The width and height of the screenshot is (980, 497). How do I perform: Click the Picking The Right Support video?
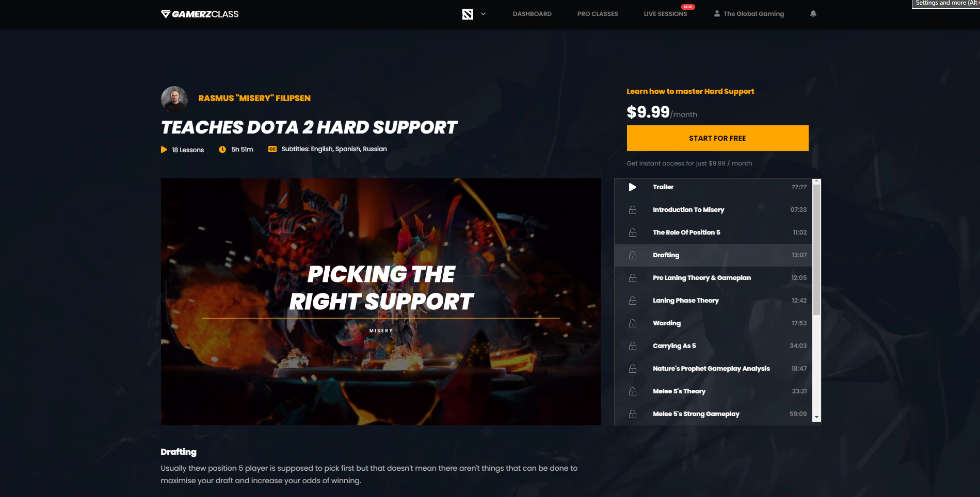click(x=381, y=302)
